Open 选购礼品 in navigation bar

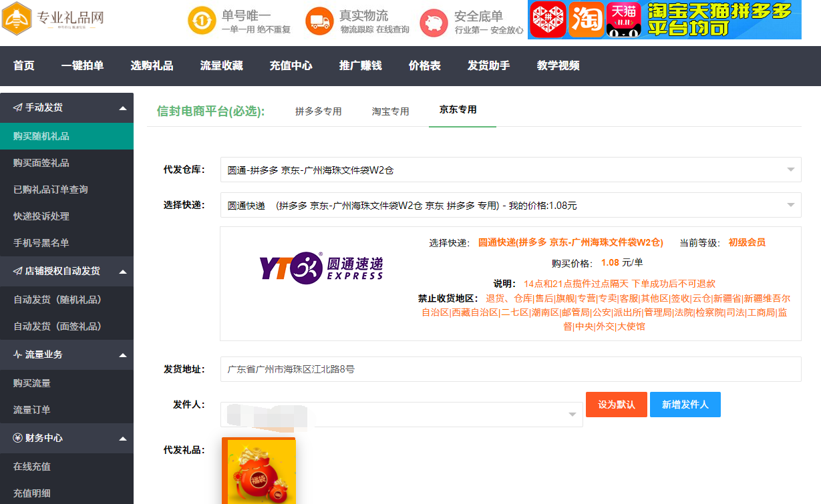pyautogui.click(x=152, y=65)
